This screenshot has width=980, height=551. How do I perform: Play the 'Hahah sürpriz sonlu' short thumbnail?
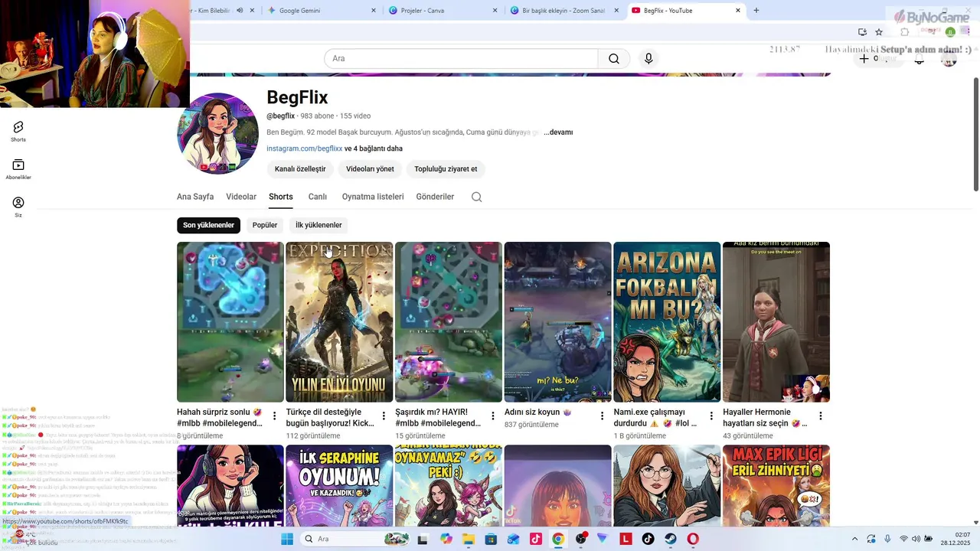tap(230, 322)
